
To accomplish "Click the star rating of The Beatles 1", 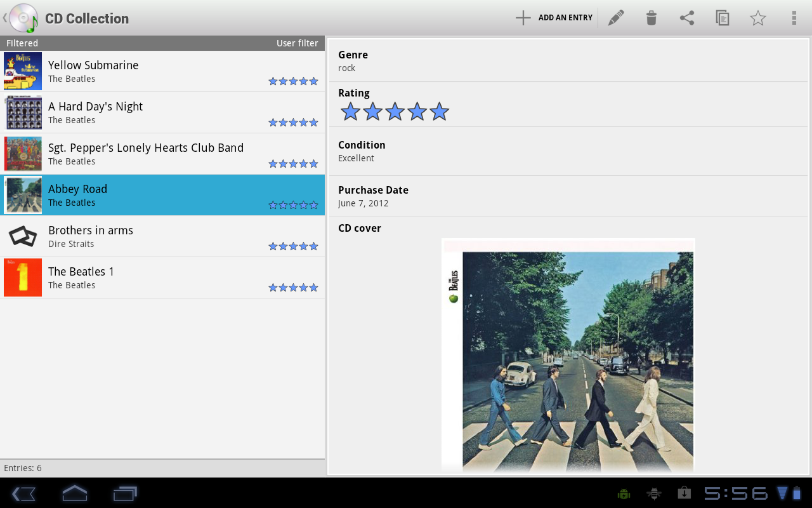I will [293, 288].
